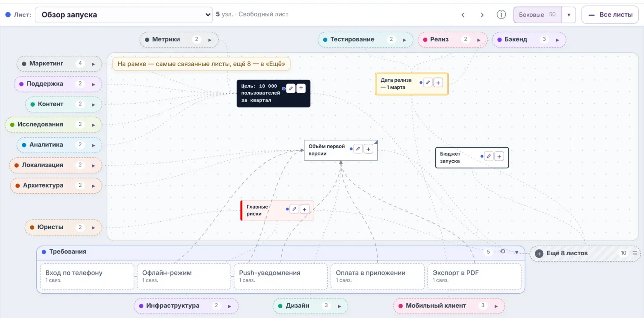Open the list menu icon in «Ещё 8 листов»

[635, 253]
